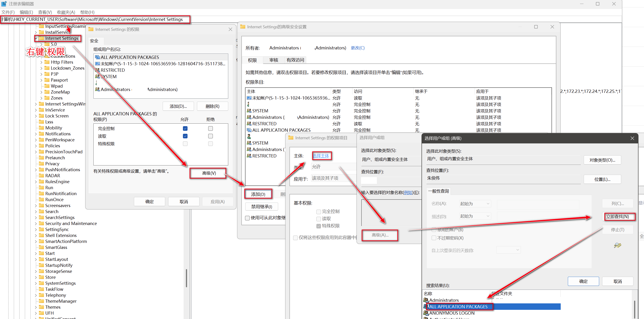Open the Favorites (收藏夹) menu

[66, 12]
